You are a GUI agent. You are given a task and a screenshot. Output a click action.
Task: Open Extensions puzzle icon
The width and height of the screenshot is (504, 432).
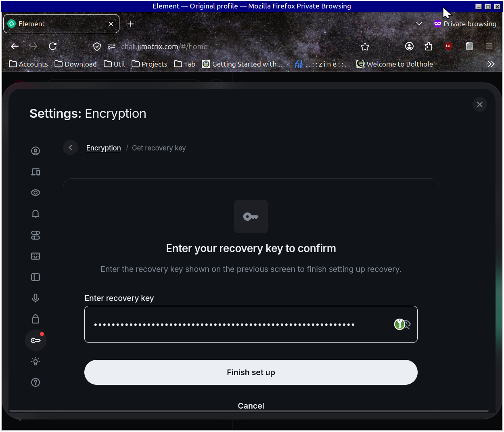(x=429, y=46)
